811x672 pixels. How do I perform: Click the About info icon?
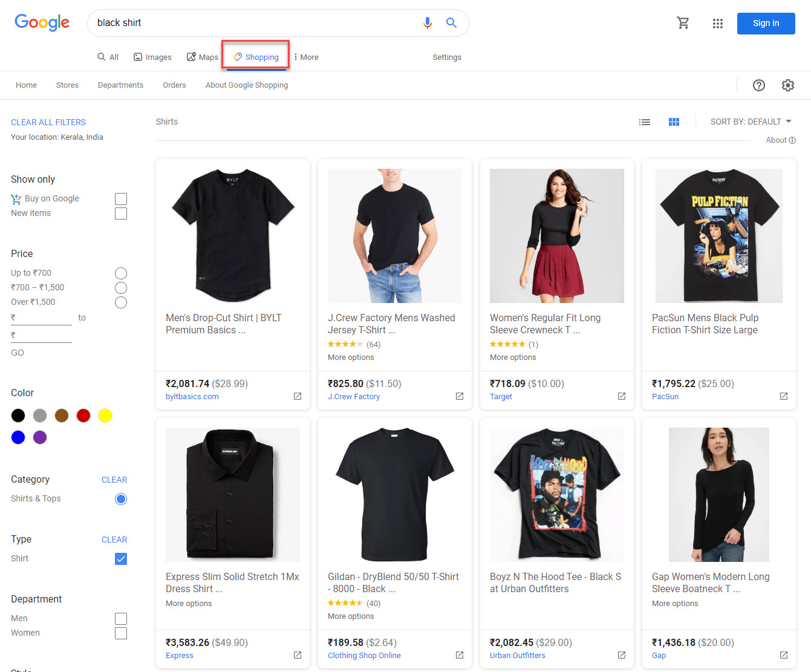[x=792, y=140]
